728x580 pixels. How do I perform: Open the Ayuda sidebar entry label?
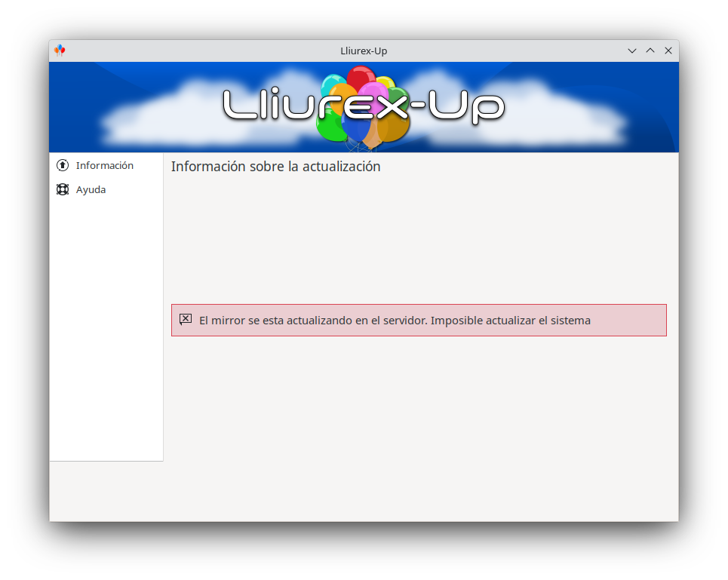[x=91, y=190]
